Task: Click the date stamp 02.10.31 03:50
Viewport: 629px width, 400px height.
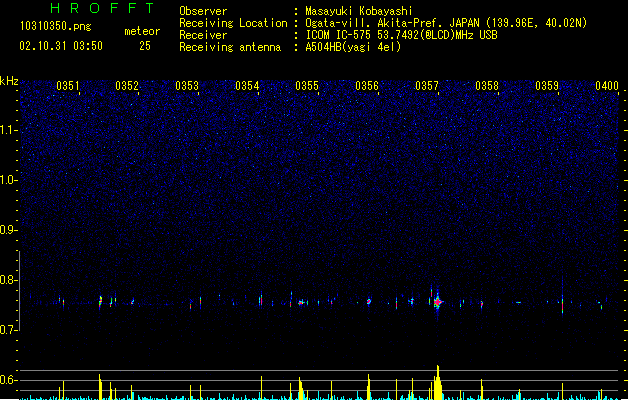Action: pyautogui.click(x=61, y=46)
